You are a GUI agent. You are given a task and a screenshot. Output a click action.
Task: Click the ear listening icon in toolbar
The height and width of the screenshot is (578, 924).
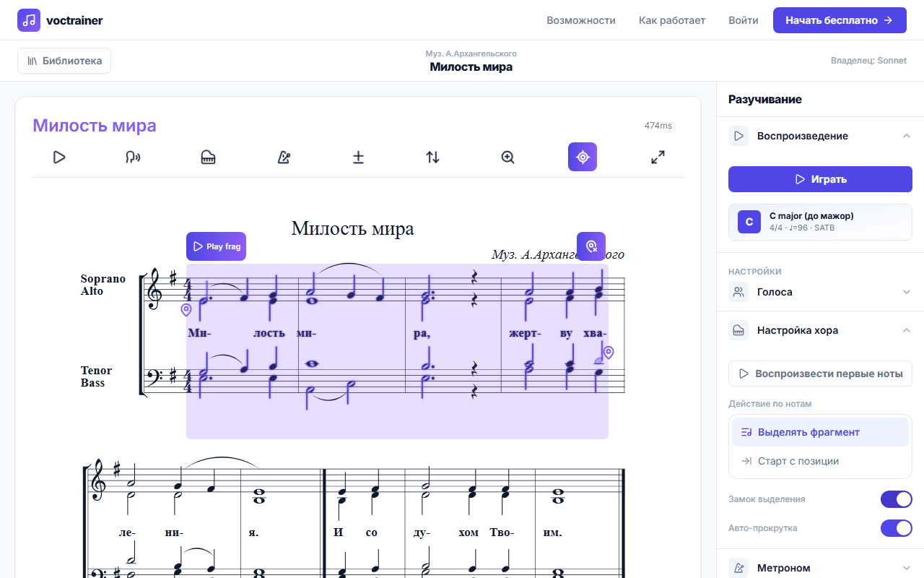pos(134,157)
